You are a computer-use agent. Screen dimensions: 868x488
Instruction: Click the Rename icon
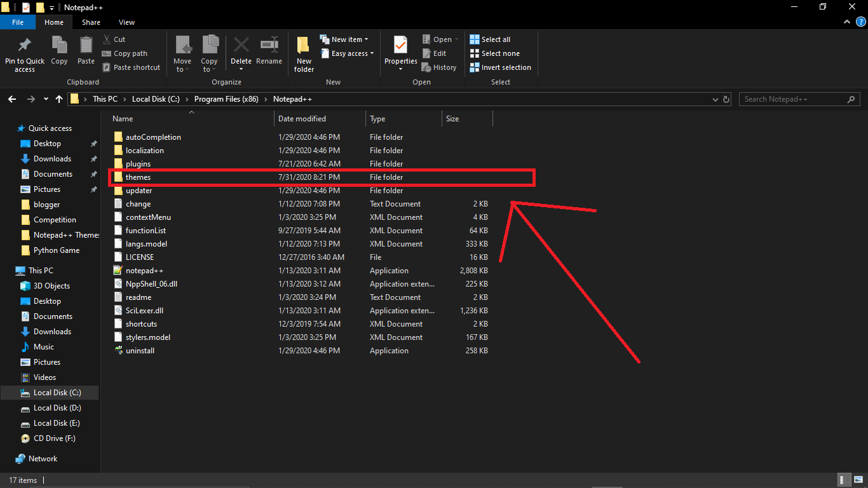point(269,51)
